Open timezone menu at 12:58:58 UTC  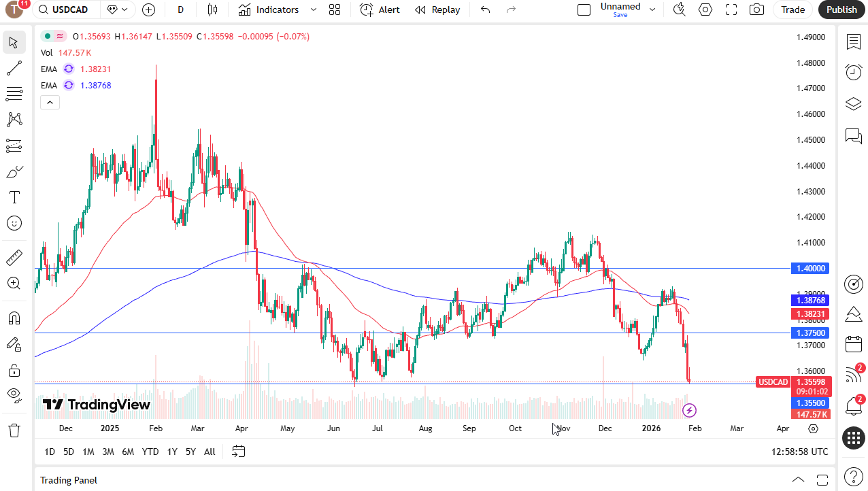coord(800,452)
